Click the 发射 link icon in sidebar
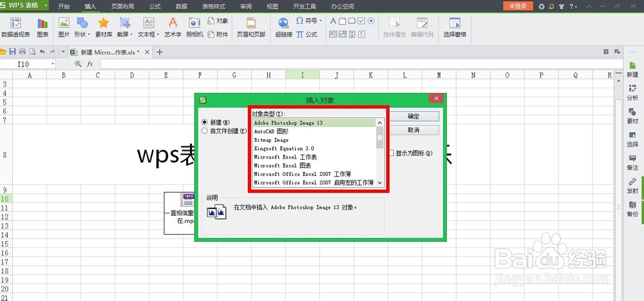 (632, 186)
